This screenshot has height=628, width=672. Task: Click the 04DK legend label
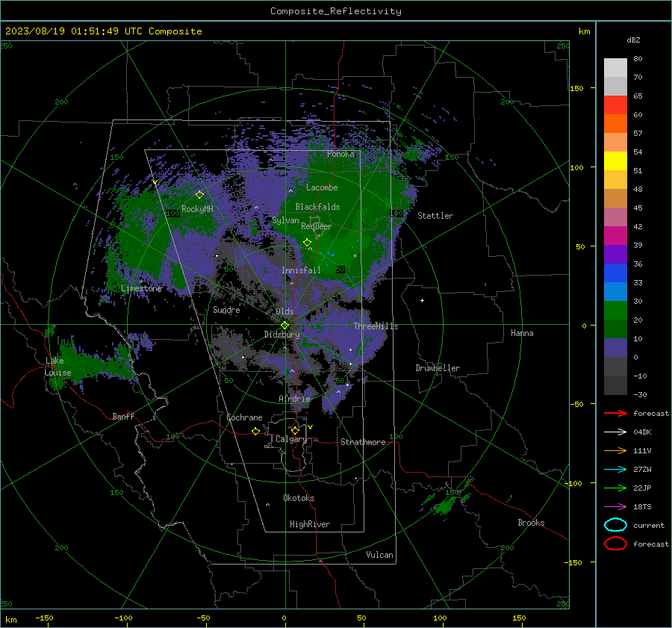(x=642, y=432)
